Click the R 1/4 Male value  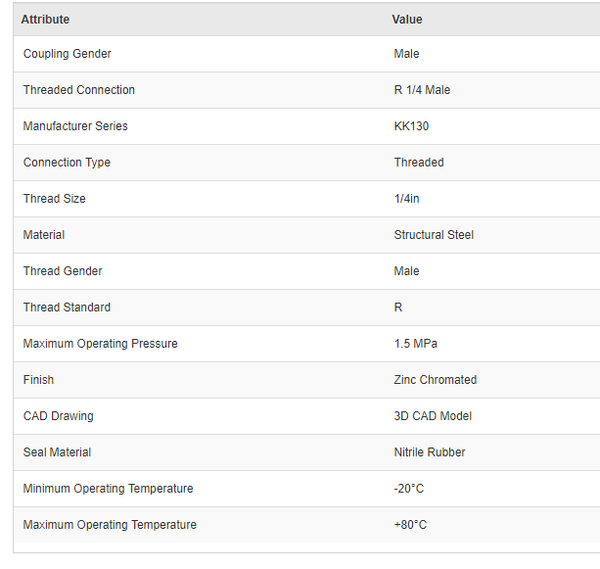tap(422, 90)
